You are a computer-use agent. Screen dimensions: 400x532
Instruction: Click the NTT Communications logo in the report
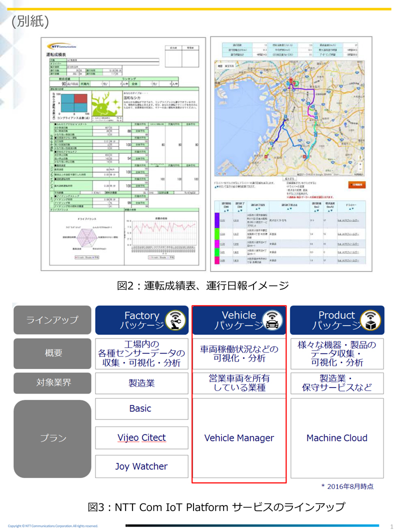click(61, 46)
